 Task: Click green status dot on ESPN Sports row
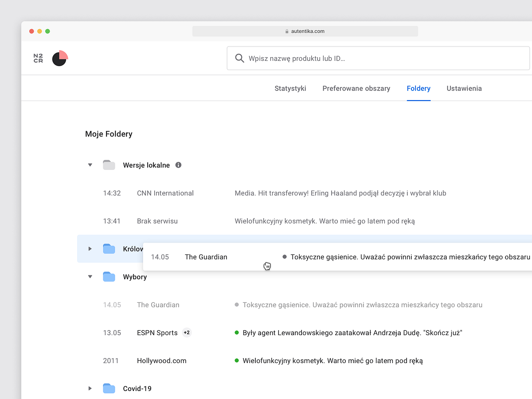[237, 333]
